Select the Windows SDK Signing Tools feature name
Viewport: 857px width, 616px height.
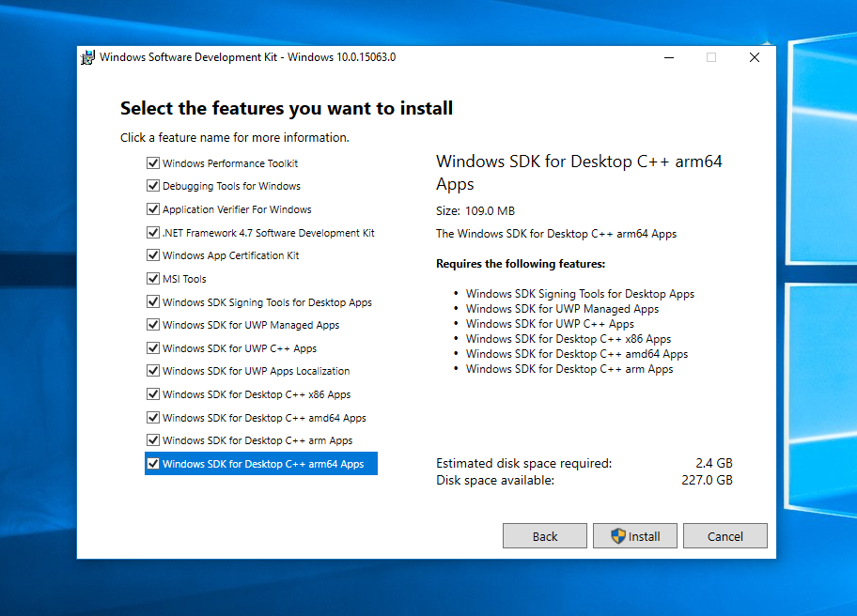point(267,302)
